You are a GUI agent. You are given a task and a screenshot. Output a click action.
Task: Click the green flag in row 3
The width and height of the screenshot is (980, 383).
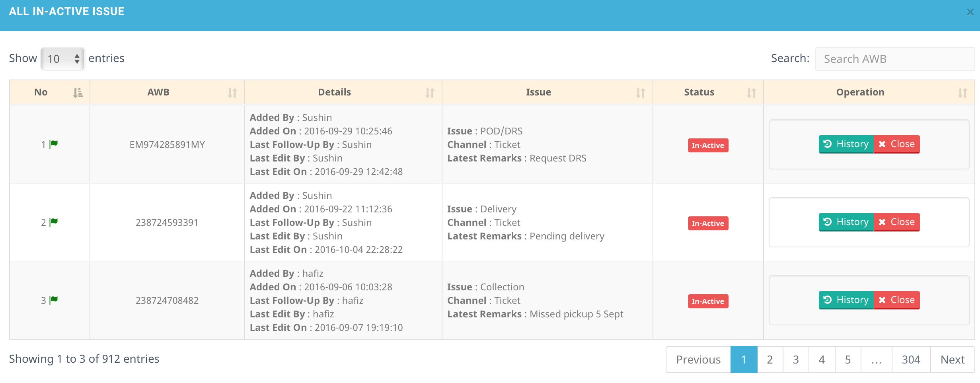pos(54,300)
